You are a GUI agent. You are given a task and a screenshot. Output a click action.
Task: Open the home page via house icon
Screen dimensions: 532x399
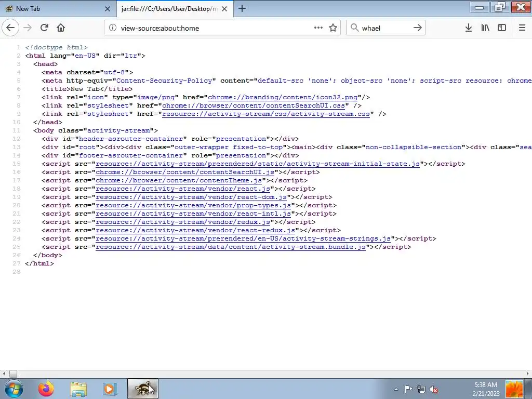[61, 28]
